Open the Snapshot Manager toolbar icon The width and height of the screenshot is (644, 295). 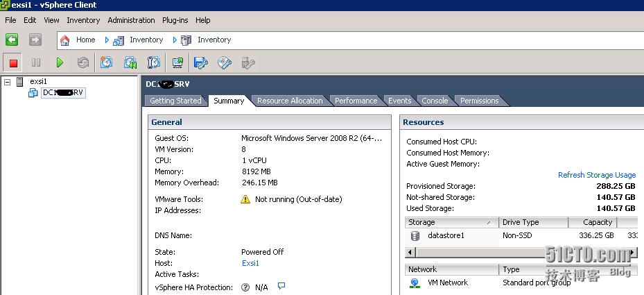click(154, 62)
